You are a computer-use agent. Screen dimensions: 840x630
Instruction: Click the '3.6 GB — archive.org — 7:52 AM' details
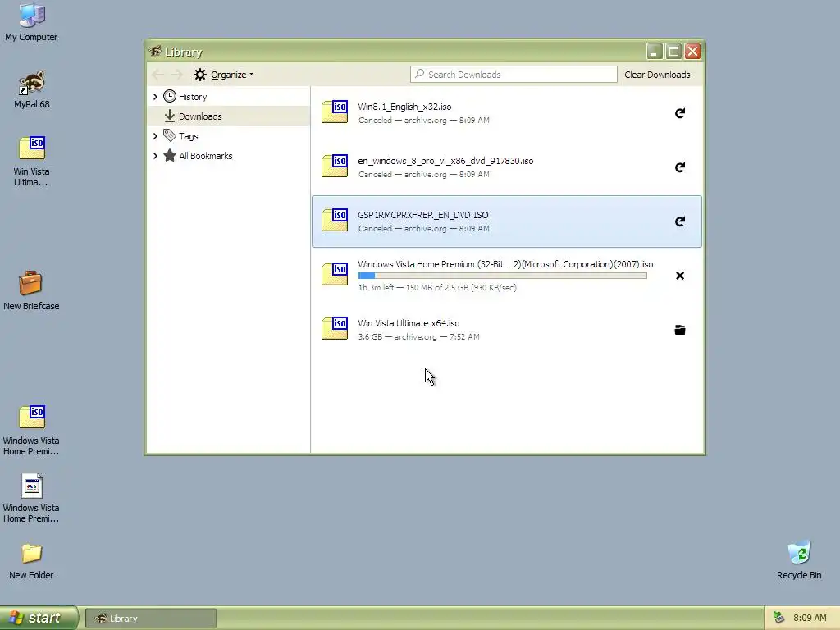(418, 337)
